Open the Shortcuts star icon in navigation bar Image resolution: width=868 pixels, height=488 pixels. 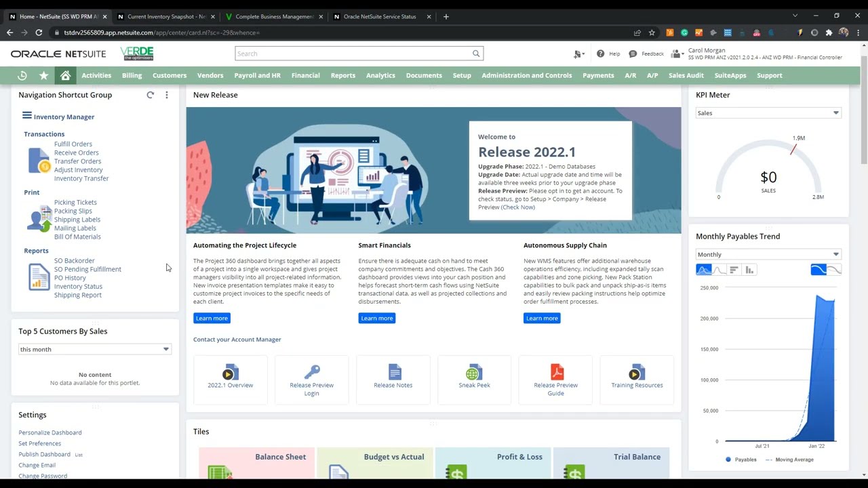click(44, 75)
